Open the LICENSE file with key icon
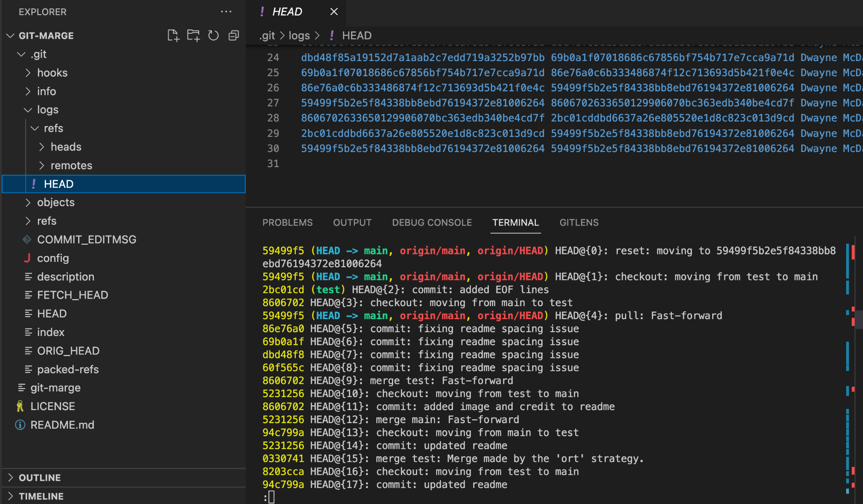The height and width of the screenshot is (504, 863). (x=52, y=406)
